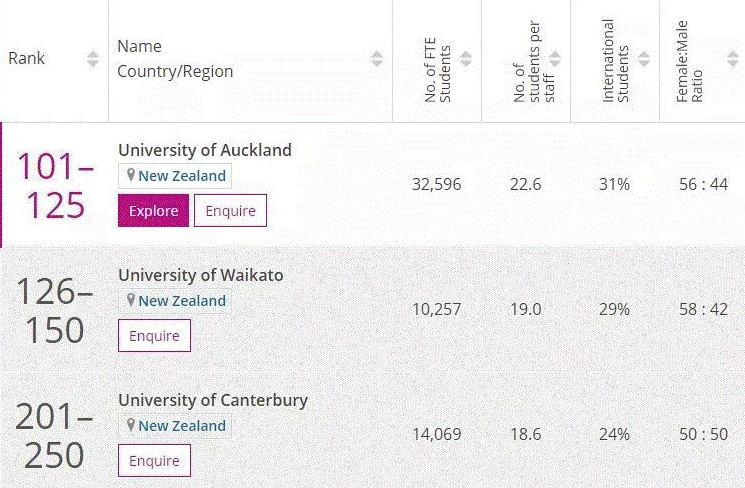Select the 101–125 rank cell
745x488 pixels.
click(55, 186)
